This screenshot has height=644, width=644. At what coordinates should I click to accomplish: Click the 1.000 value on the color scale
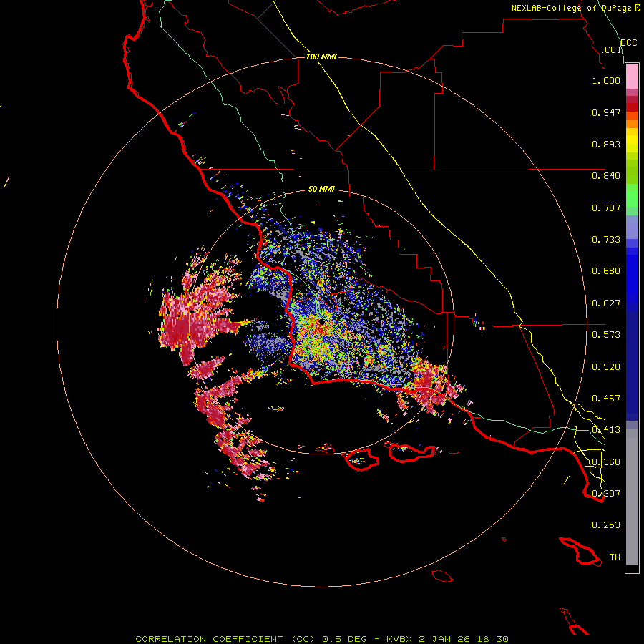tap(606, 80)
